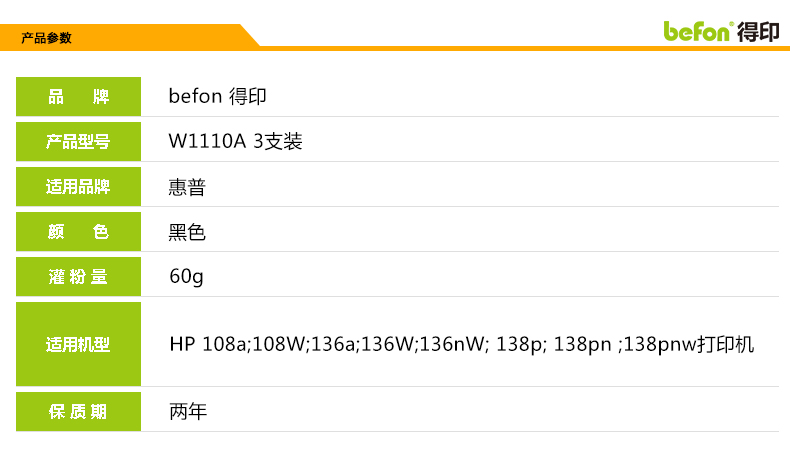Click the 60g toner amount value
Screen dimensions: 790x452
tap(187, 277)
